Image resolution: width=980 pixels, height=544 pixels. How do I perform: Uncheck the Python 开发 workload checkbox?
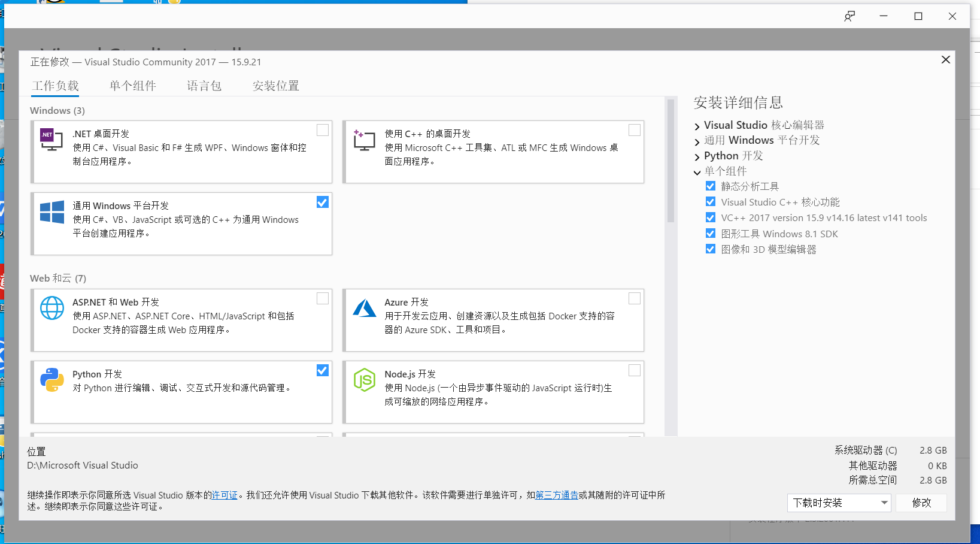click(323, 370)
